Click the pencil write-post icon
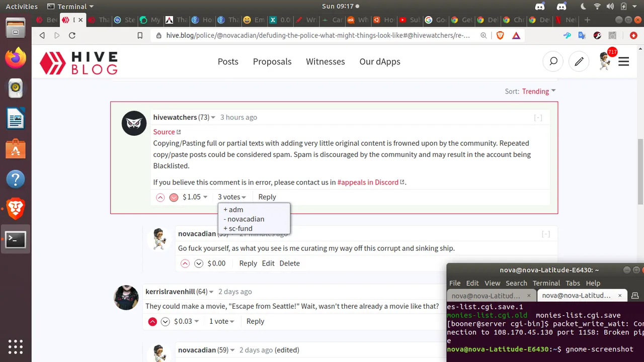This screenshot has width=644, height=362. pos(579,61)
